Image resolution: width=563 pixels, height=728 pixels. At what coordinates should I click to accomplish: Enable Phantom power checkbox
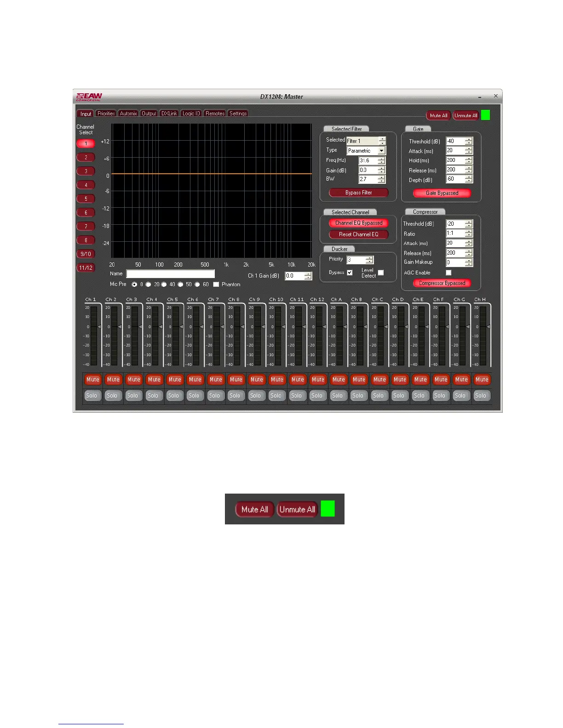[x=216, y=284]
